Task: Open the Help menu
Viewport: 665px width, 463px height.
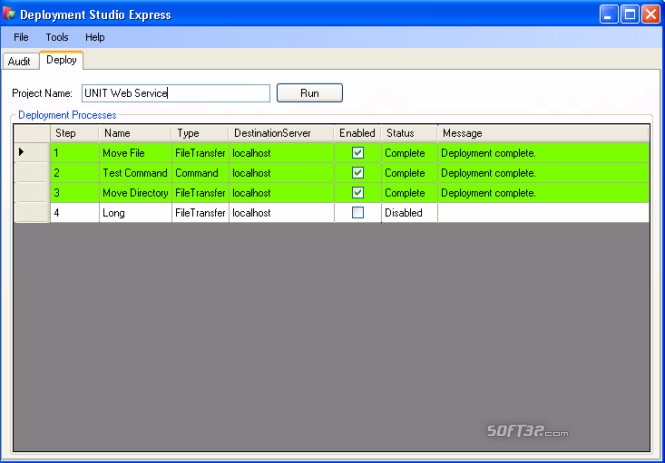Action: [95, 37]
